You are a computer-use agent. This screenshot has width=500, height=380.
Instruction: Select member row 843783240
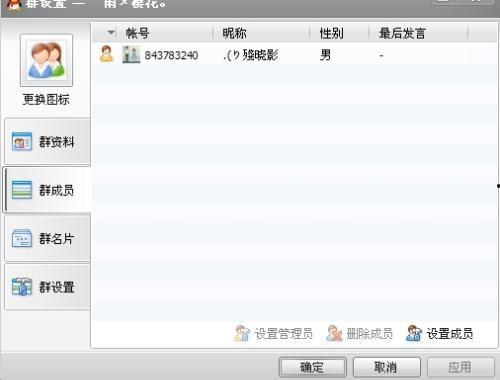(x=295, y=54)
